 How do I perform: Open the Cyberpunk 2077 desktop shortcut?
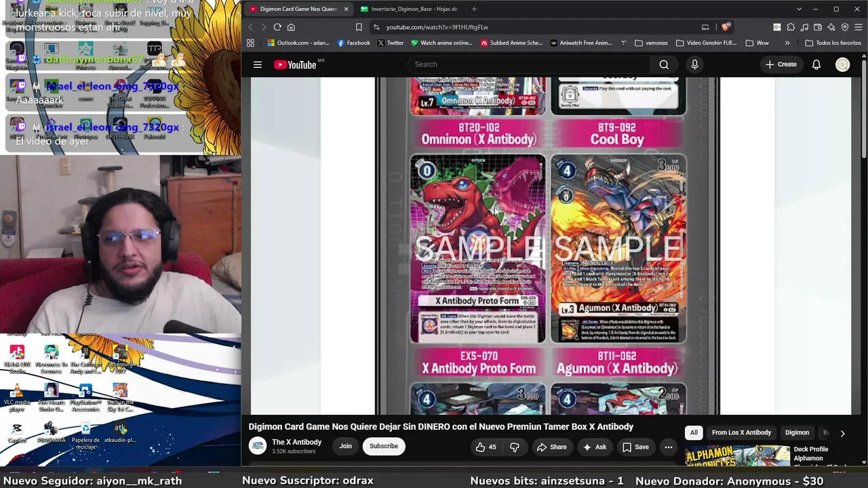(x=120, y=359)
